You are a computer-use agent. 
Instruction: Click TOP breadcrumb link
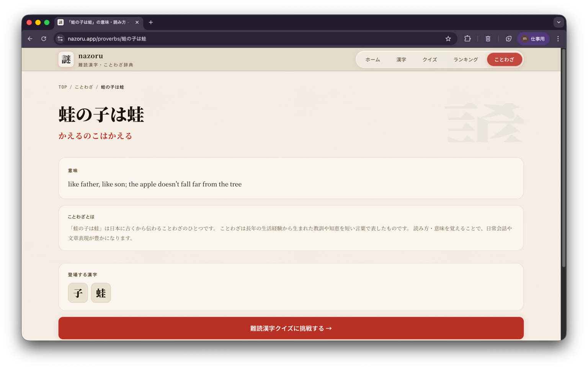pyautogui.click(x=63, y=87)
